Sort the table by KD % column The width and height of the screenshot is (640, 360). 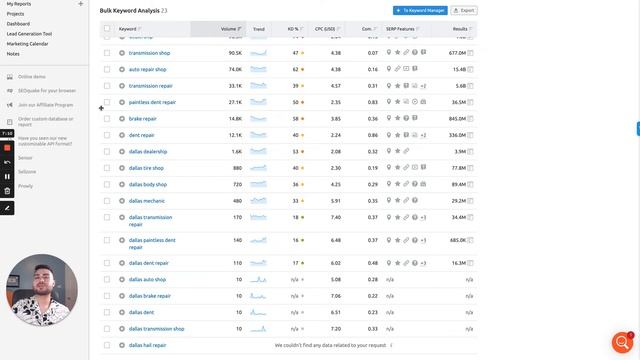(295, 29)
